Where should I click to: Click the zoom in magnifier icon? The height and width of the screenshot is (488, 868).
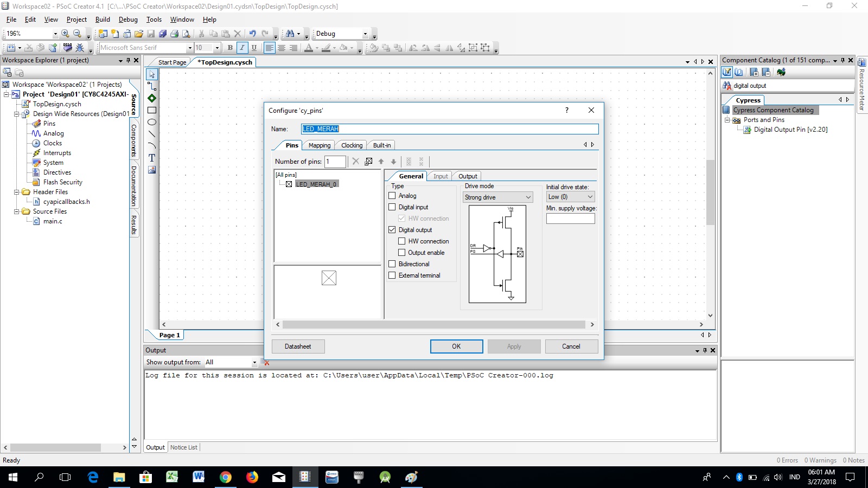pos(65,34)
